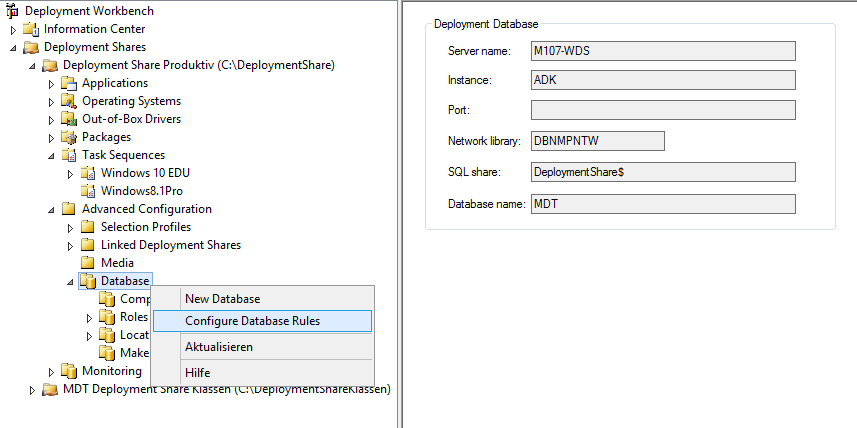Screen dimensions: 857x428
Task: Select the Applications folder icon
Action: point(69,83)
